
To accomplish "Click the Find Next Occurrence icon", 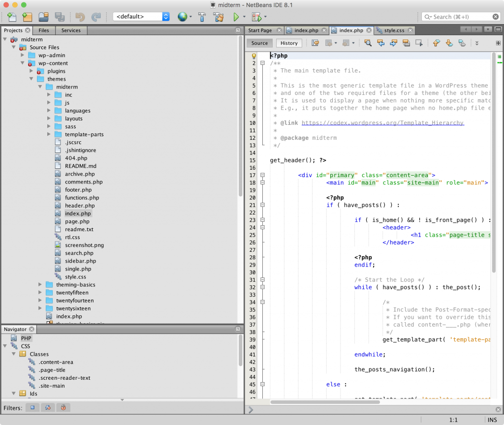I will pos(393,43).
